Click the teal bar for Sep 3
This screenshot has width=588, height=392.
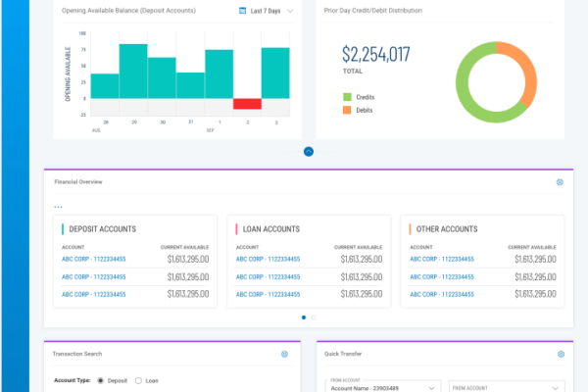[x=275, y=73]
